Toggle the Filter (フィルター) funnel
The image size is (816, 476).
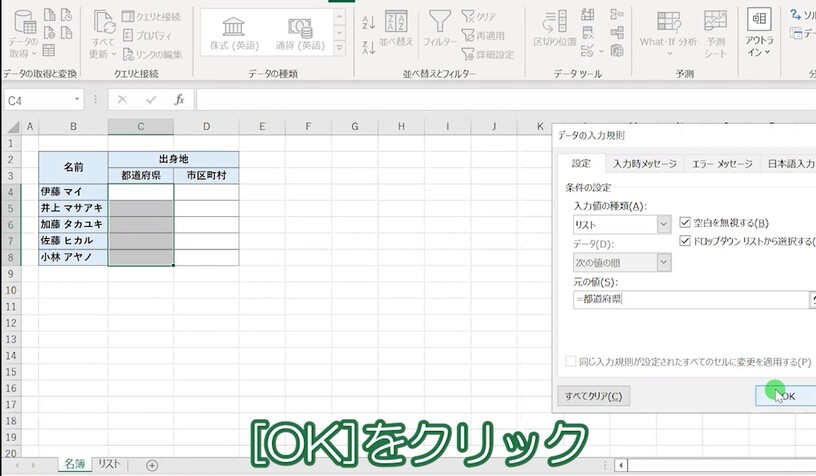[x=440, y=28]
